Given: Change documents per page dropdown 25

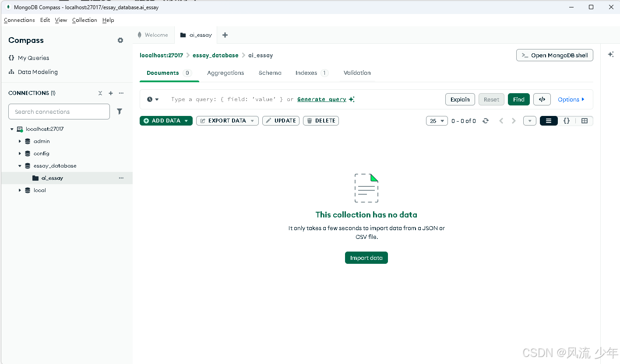Looking at the screenshot, I should pyautogui.click(x=437, y=121).
